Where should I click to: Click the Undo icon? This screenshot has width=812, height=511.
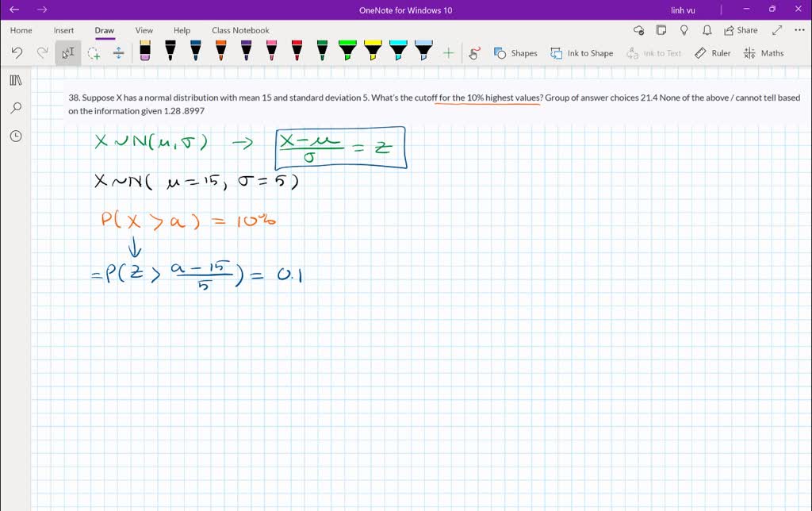pyautogui.click(x=16, y=52)
